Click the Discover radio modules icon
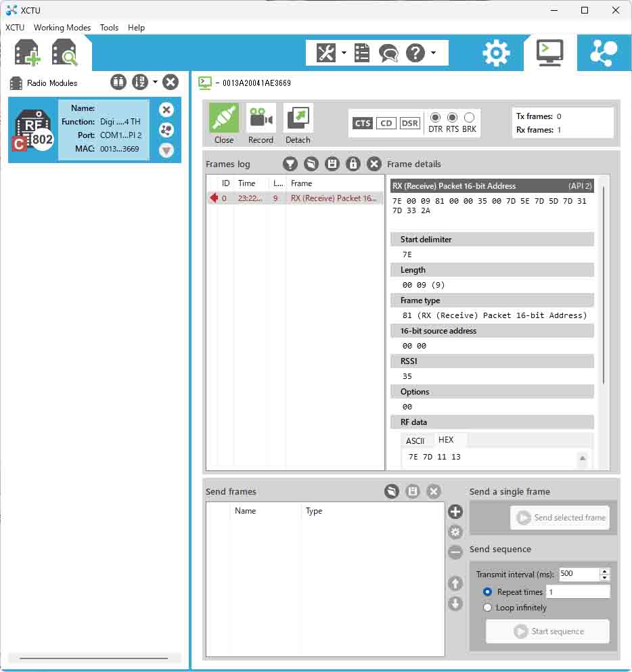 [64, 53]
